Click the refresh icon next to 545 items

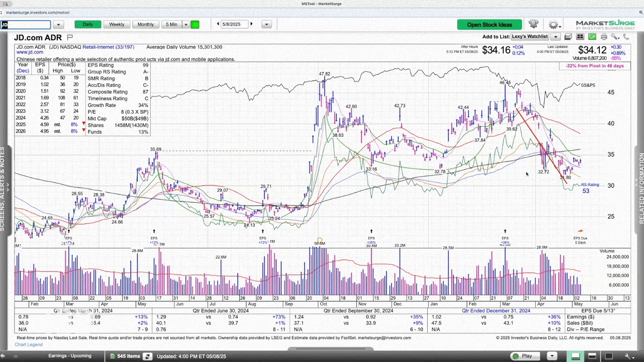[149, 356]
